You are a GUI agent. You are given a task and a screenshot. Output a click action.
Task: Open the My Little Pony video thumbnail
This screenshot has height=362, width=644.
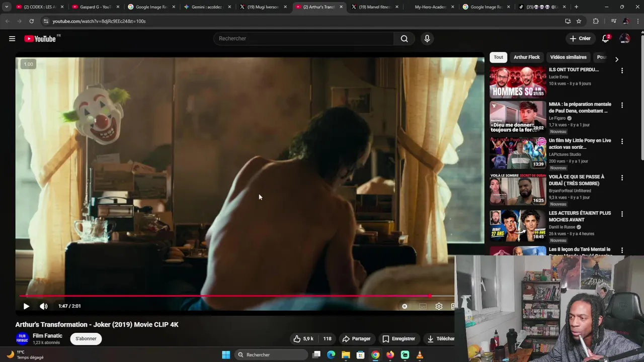pyautogui.click(x=518, y=153)
